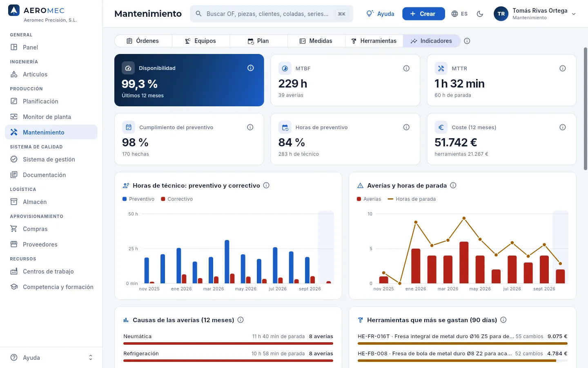The height and width of the screenshot is (368, 588).
Task: Toggle dark mode with the moon icon
Action: pos(480,14)
